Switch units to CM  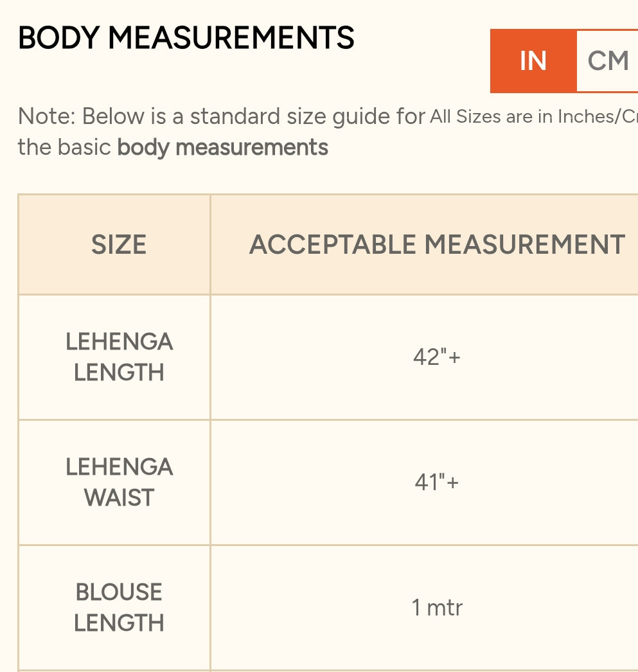[607, 61]
